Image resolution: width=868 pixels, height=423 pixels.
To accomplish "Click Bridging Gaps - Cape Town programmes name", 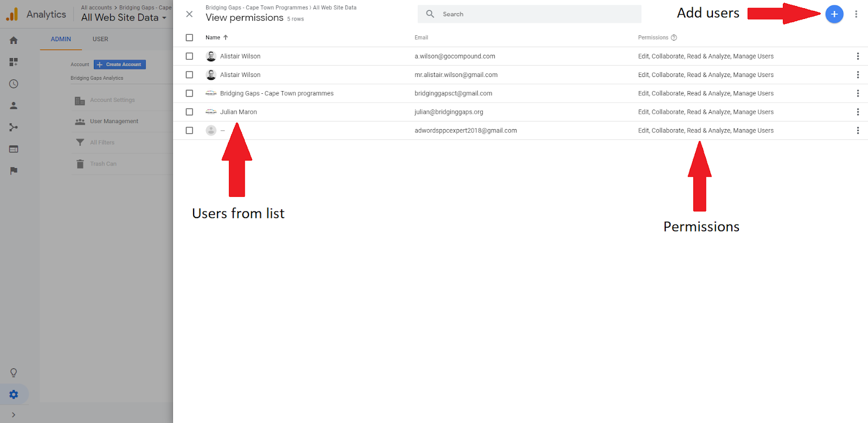I will click(x=277, y=93).
